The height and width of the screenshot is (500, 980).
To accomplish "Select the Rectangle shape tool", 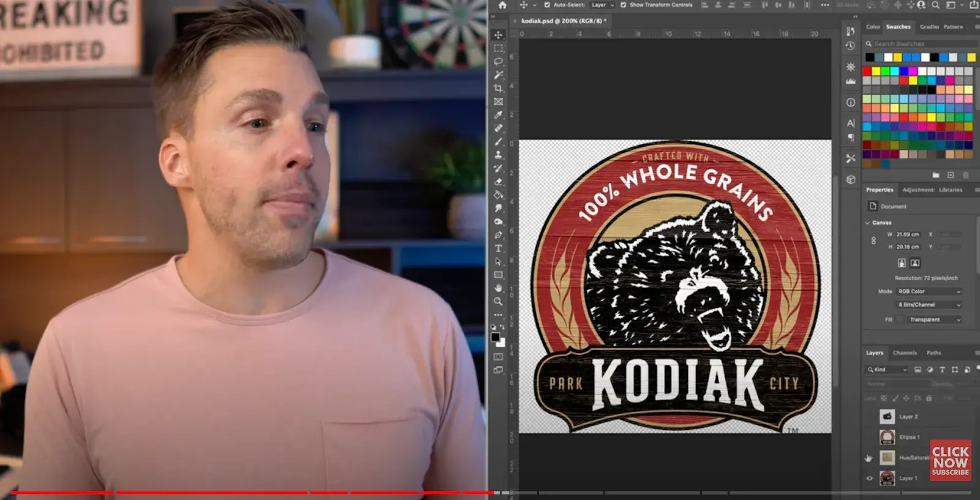I will pos(498,275).
